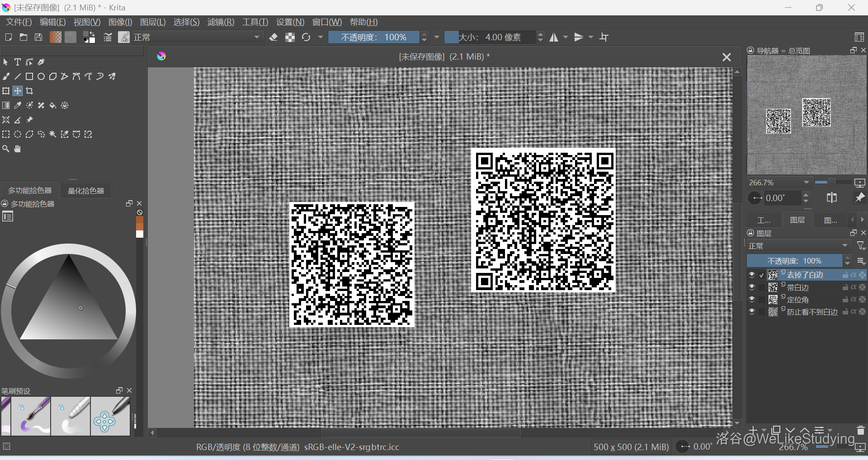Hide the 去掉了白边 layer
868x460 pixels.
pyautogui.click(x=751, y=275)
